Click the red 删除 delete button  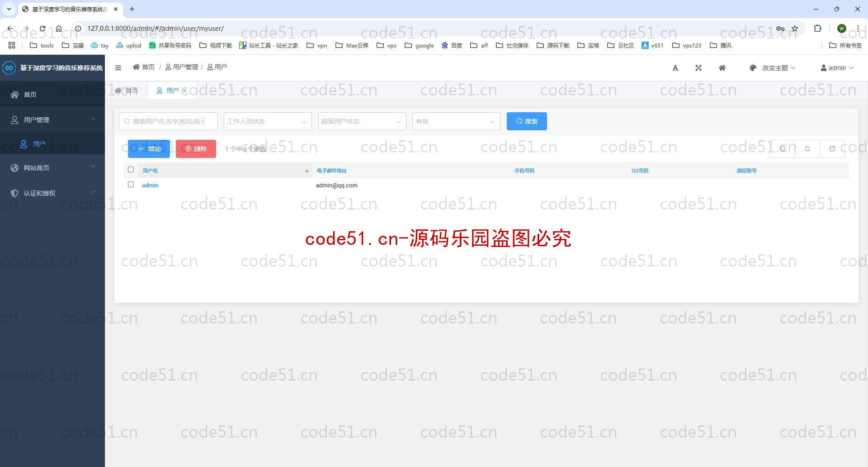coord(196,149)
